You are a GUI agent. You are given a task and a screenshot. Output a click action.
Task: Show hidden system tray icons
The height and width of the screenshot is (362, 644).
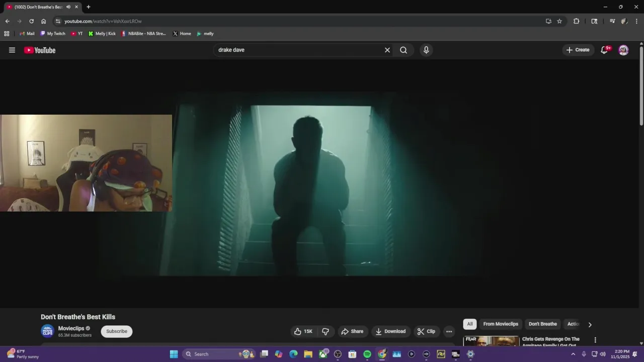573,354
